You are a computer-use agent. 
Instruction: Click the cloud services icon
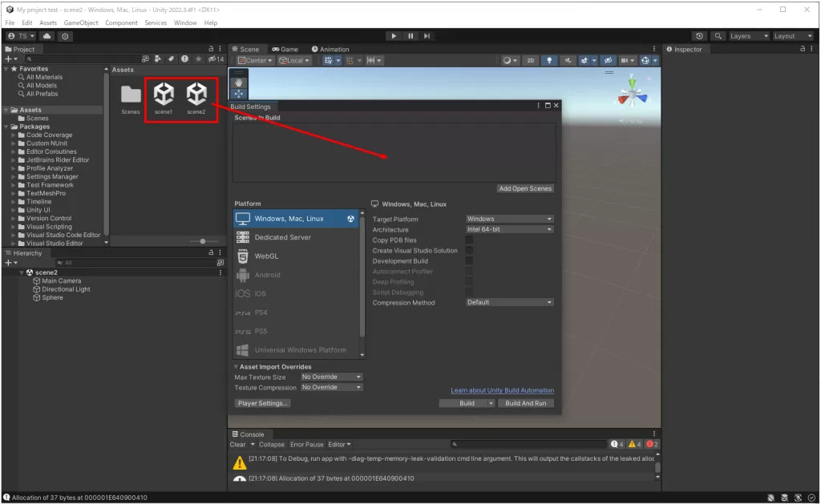click(x=47, y=36)
